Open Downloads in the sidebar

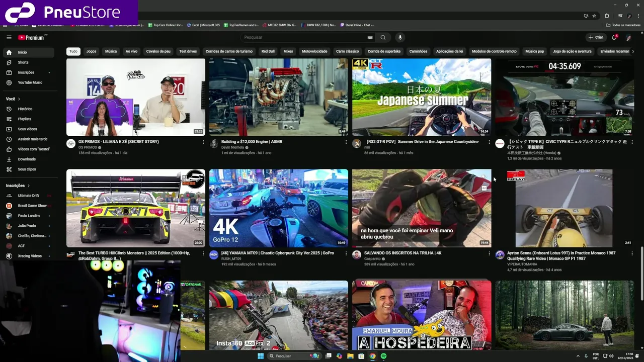[29, 159]
